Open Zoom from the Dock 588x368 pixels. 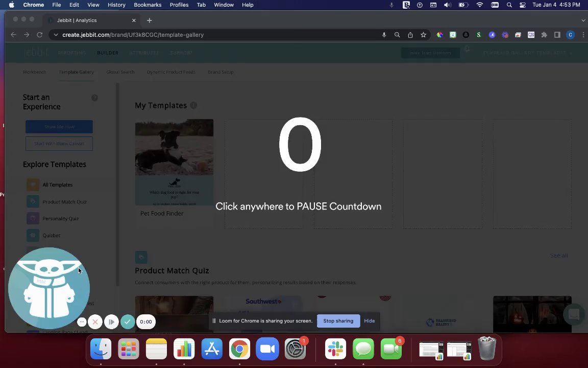tap(267, 349)
